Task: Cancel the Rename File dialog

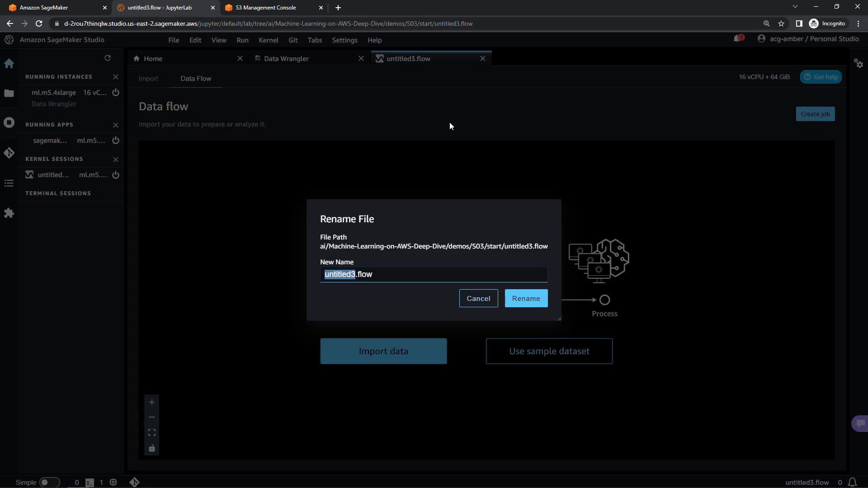Action: [478, 299]
